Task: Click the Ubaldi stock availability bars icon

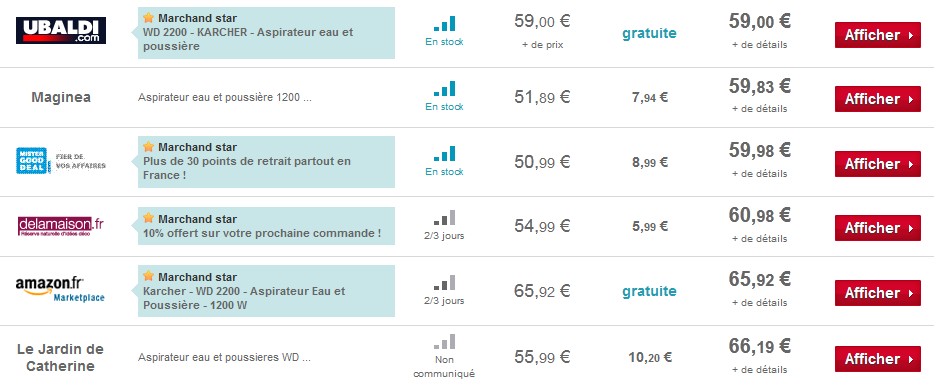Action: click(445, 24)
